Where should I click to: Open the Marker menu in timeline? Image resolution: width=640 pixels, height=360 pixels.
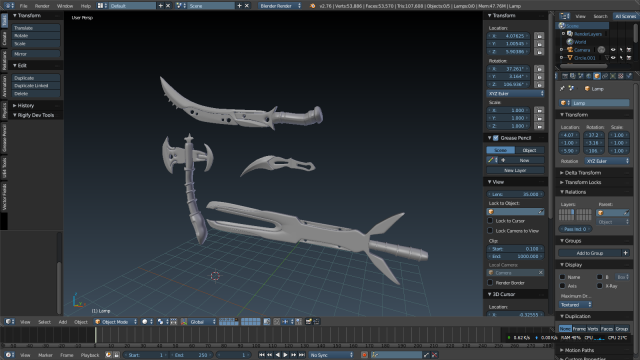pyautogui.click(x=45, y=355)
